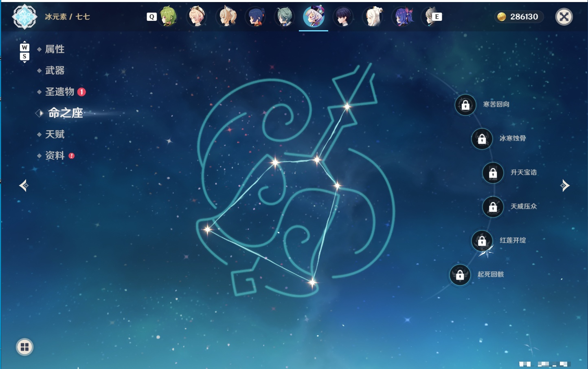The width and height of the screenshot is (588, 369).
Task: Select the 命之座 constellation menu
Action: [x=65, y=113]
